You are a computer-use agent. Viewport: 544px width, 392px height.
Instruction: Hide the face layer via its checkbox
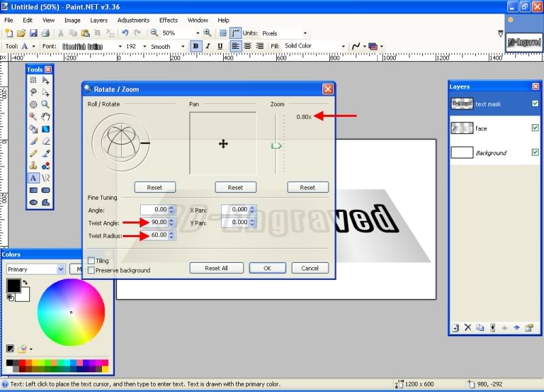[535, 128]
